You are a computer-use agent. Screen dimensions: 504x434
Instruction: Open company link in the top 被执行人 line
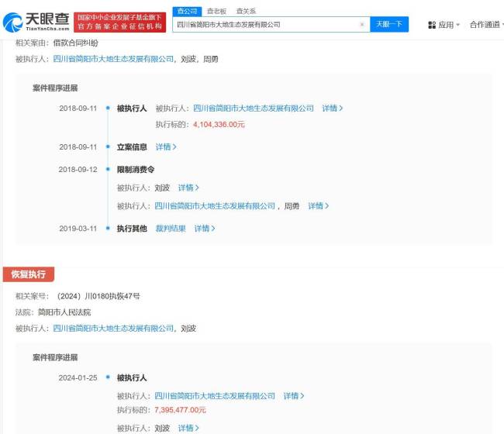tap(113, 59)
